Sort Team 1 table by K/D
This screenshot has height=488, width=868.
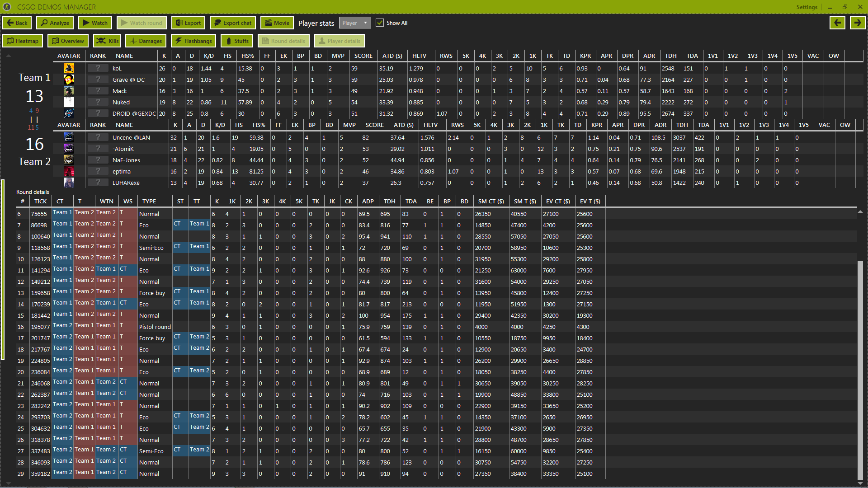click(x=209, y=56)
